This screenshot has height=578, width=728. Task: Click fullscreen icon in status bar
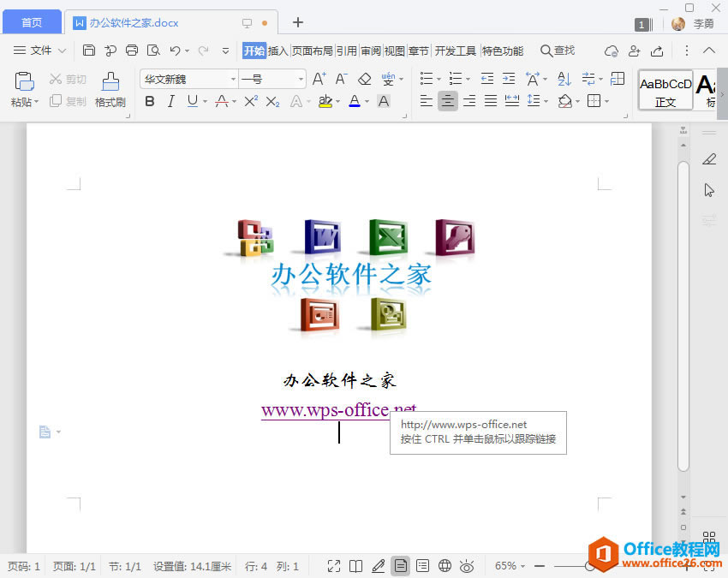pyautogui.click(x=334, y=566)
